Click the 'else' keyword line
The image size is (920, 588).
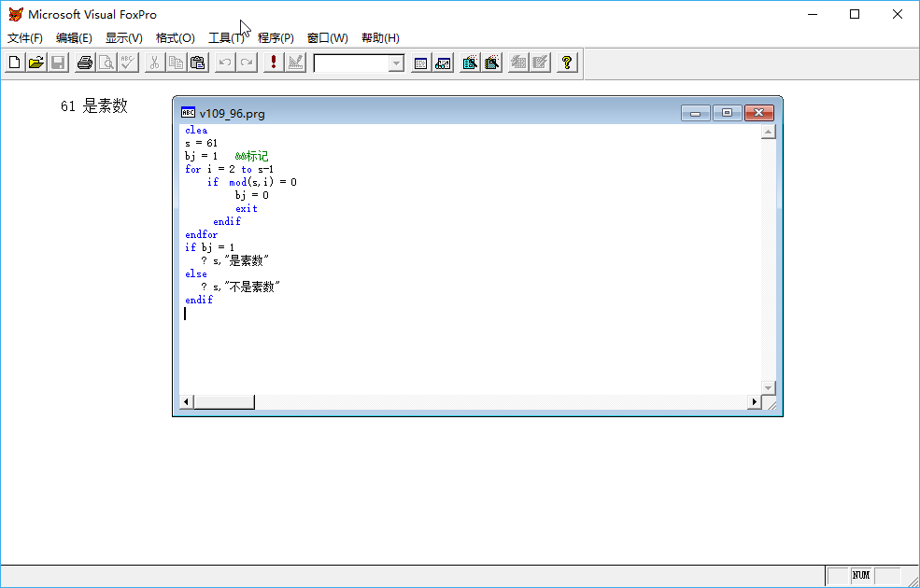(196, 273)
